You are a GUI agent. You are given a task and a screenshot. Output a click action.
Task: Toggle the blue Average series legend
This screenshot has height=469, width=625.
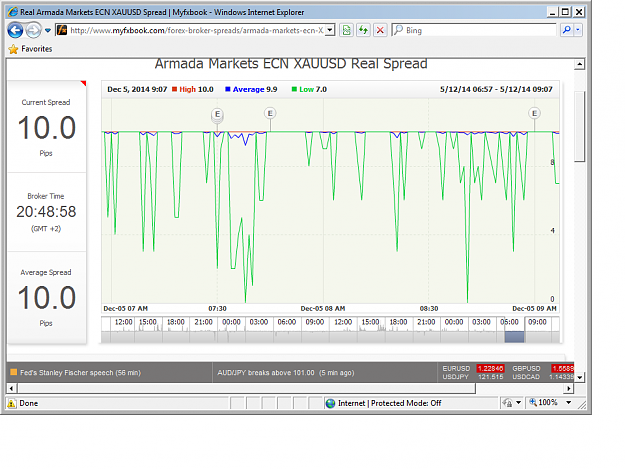[251, 89]
